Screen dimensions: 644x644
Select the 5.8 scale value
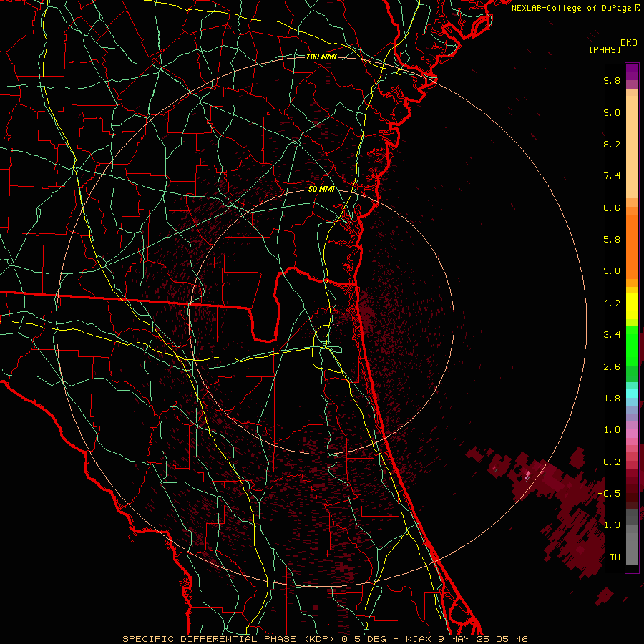click(x=612, y=240)
